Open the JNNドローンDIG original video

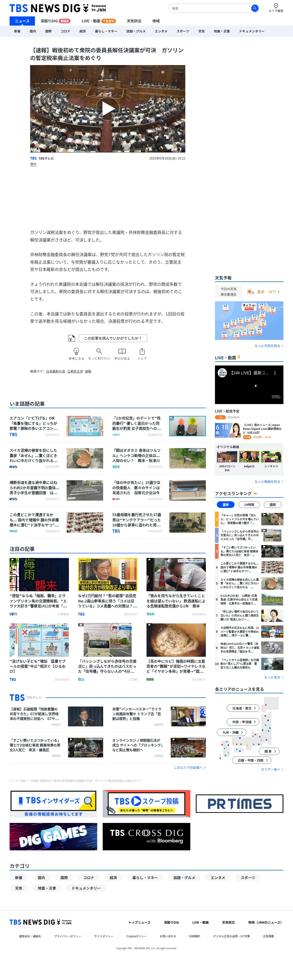(227, 461)
